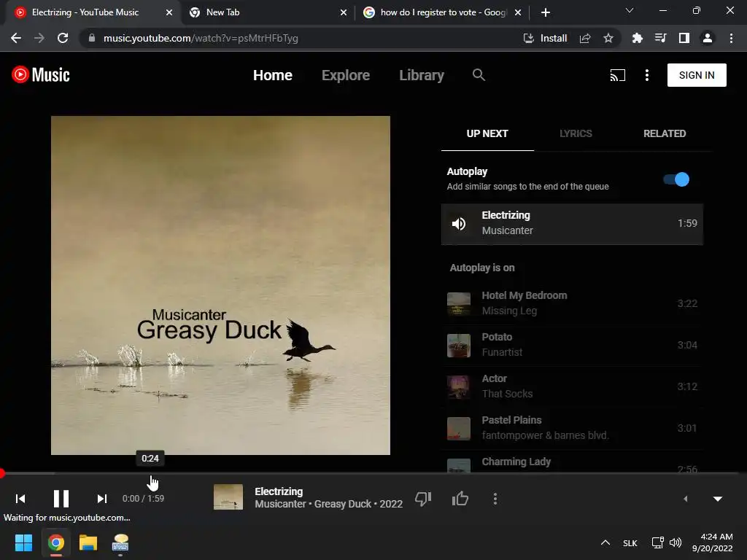Open a new browser tab
This screenshot has width=747, height=560.
tap(546, 12)
